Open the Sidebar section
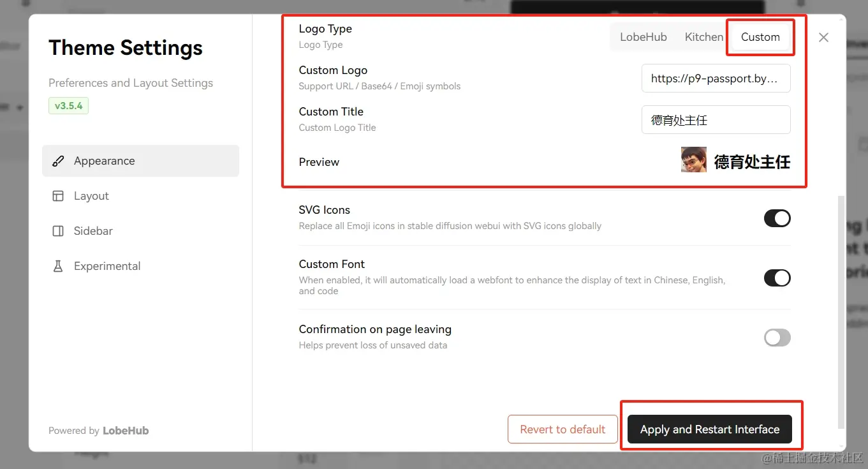 pyautogui.click(x=140, y=231)
